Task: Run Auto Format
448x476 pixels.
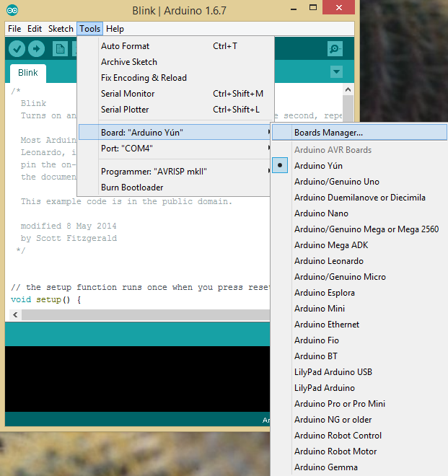Action: (175, 46)
